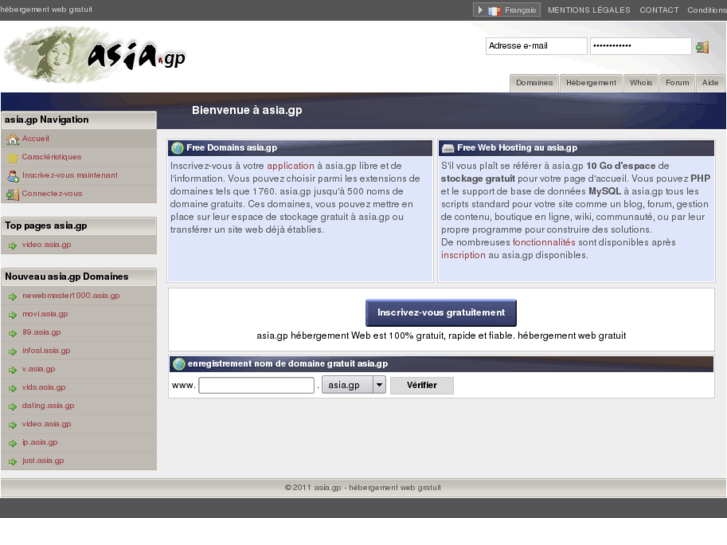This screenshot has width=727, height=545.
Task: Focus the password input field
Action: pyautogui.click(x=641, y=46)
